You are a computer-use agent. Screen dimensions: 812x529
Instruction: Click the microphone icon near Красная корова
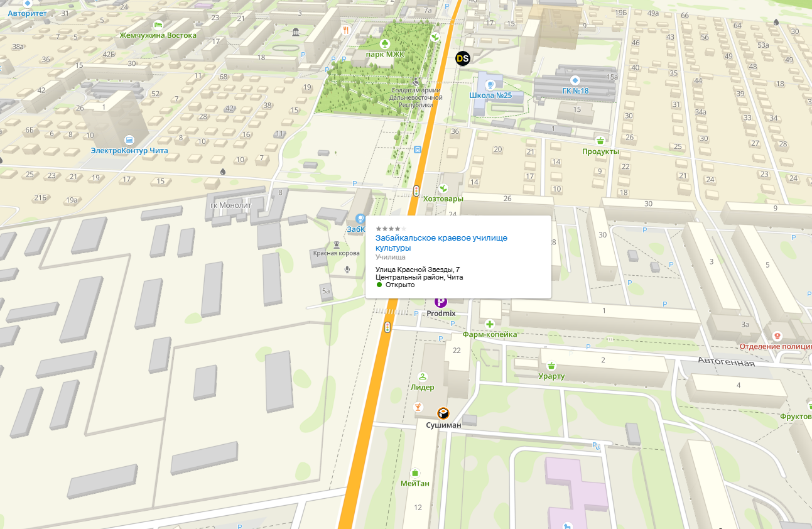[x=347, y=269]
